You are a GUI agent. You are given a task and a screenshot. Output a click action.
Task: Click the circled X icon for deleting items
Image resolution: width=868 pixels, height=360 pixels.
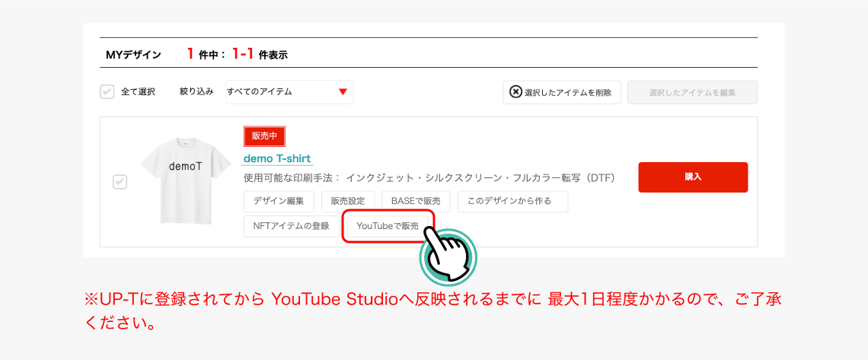click(x=515, y=92)
